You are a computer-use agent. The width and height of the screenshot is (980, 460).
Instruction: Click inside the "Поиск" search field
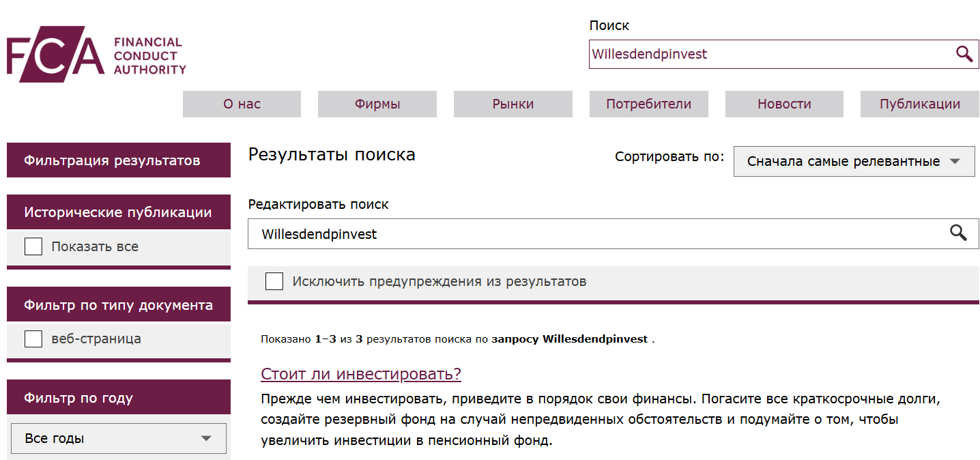(751, 54)
